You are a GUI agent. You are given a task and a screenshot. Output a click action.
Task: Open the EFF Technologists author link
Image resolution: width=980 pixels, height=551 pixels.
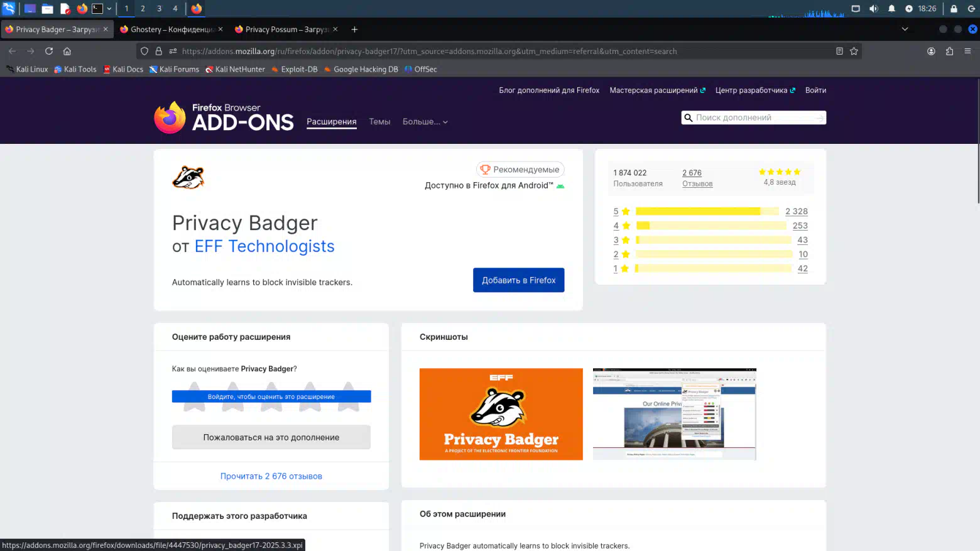click(264, 246)
